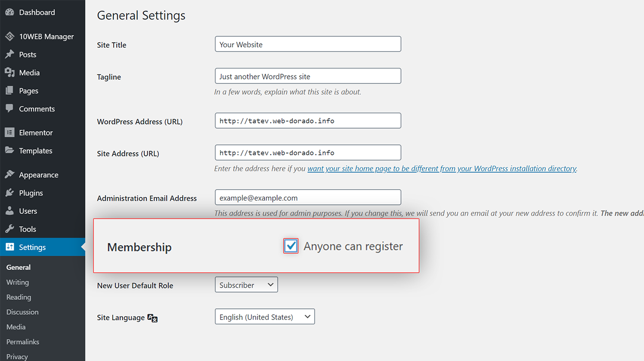Open the 10WEB Manager menu
Image resolution: width=644 pixels, height=361 pixels.
pyautogui.click(x=43, y=36)
